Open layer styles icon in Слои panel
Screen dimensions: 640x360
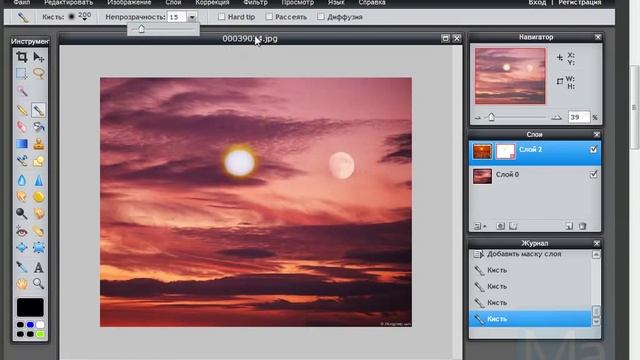pos(513,226)
